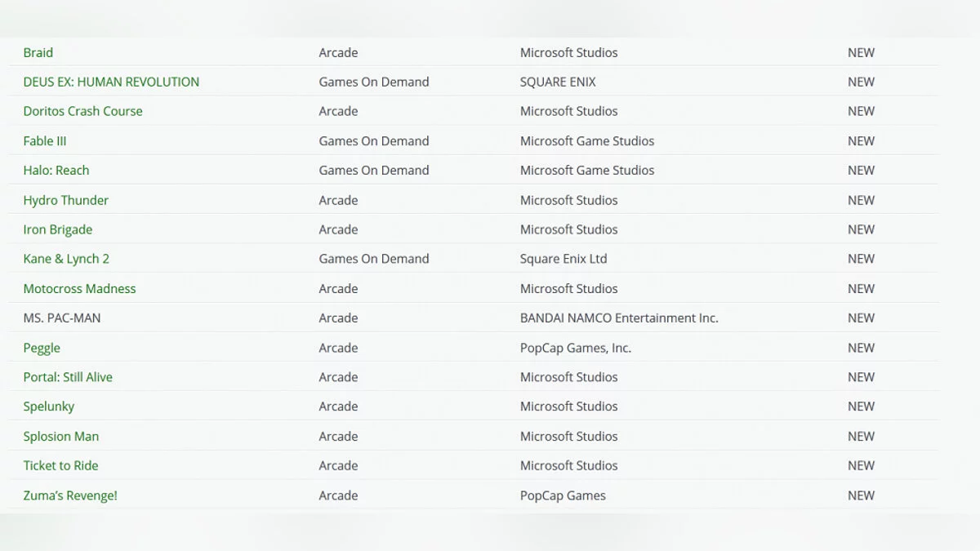Click the Peggle game link

click(42, 348)
